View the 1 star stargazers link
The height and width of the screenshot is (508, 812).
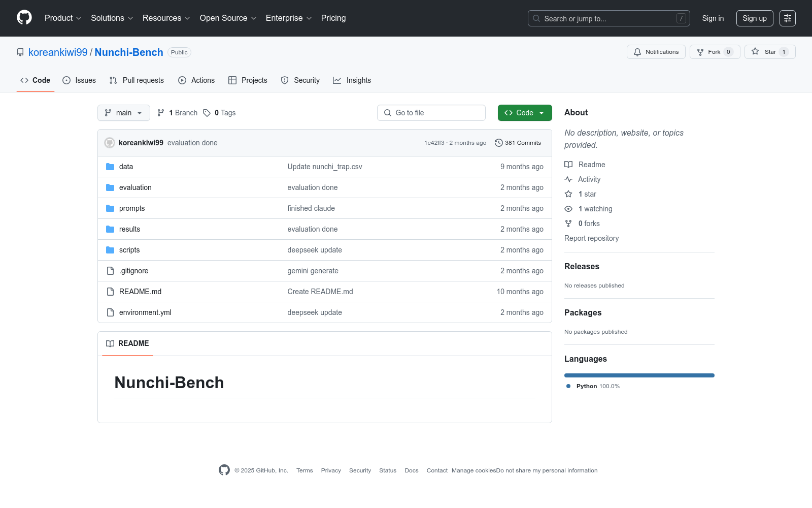point(581,194)
